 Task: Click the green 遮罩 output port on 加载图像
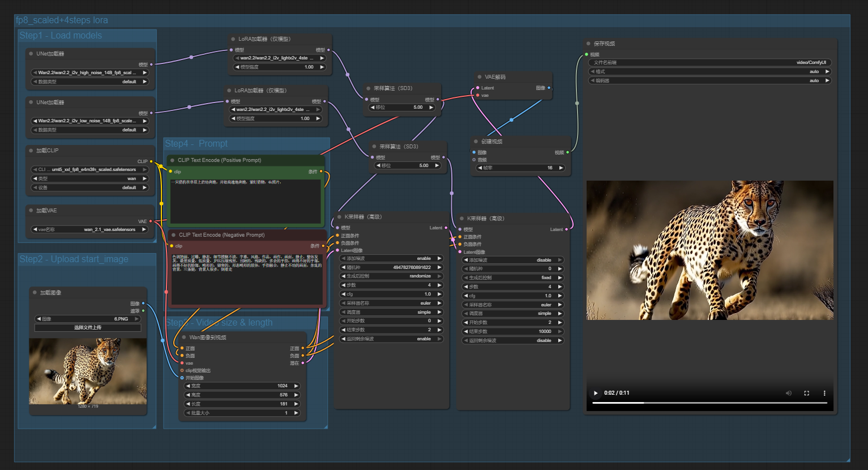pos(143,310)
